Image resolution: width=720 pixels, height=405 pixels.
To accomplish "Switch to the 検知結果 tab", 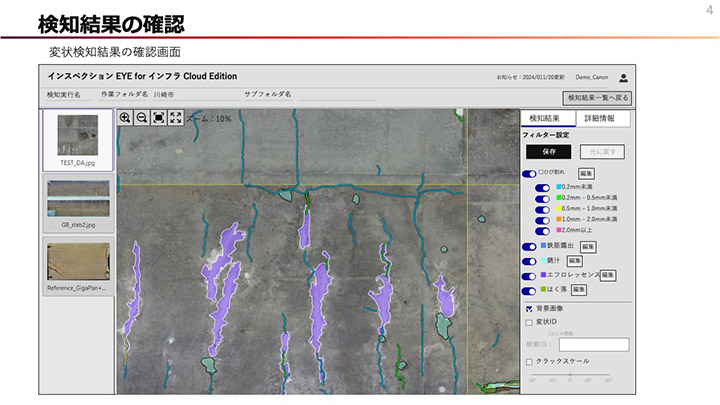I will (x=547, y=118).
